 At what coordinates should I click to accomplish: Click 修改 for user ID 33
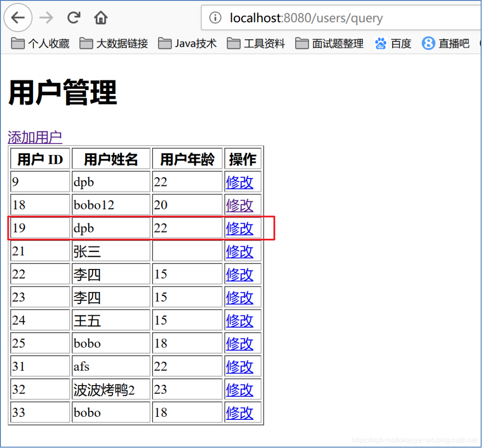point(239,412)
